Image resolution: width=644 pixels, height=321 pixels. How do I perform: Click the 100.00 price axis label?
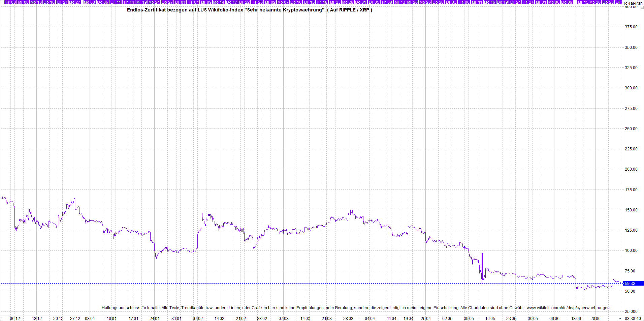tap(631, 251)
